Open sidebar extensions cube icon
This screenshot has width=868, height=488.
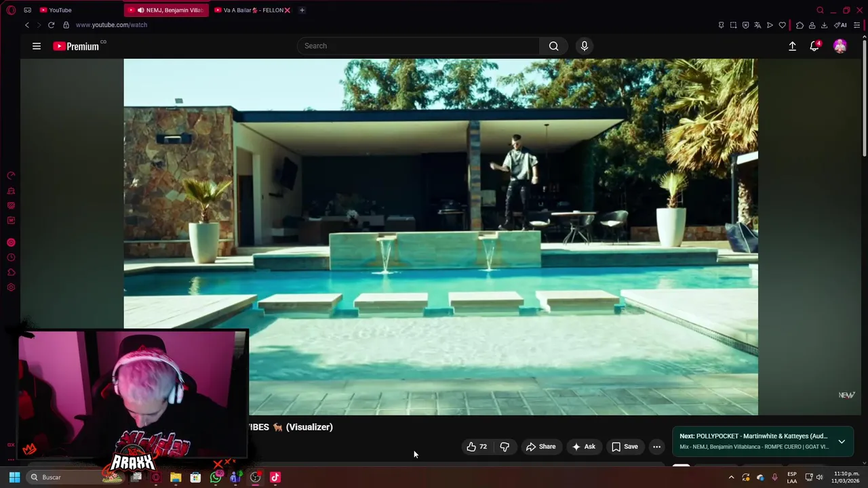click(x=11, y=272)
